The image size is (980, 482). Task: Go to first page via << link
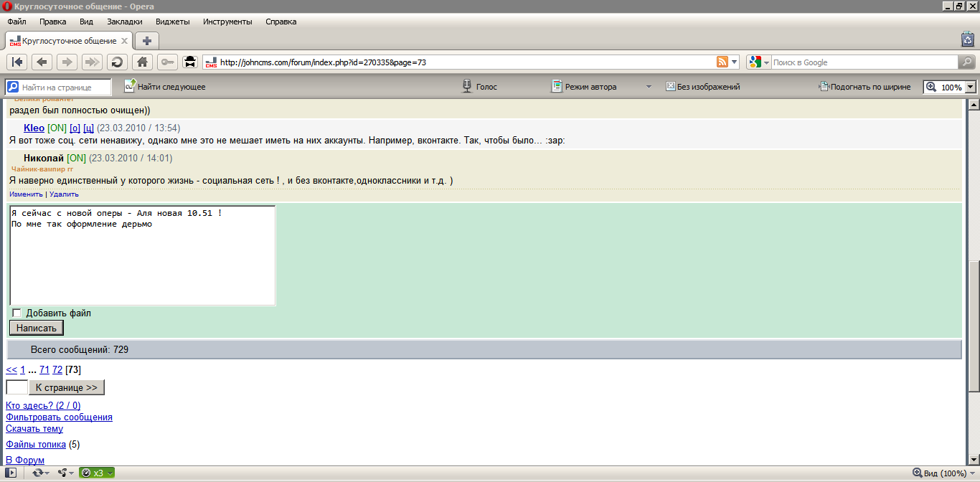(x=11, y=370)
